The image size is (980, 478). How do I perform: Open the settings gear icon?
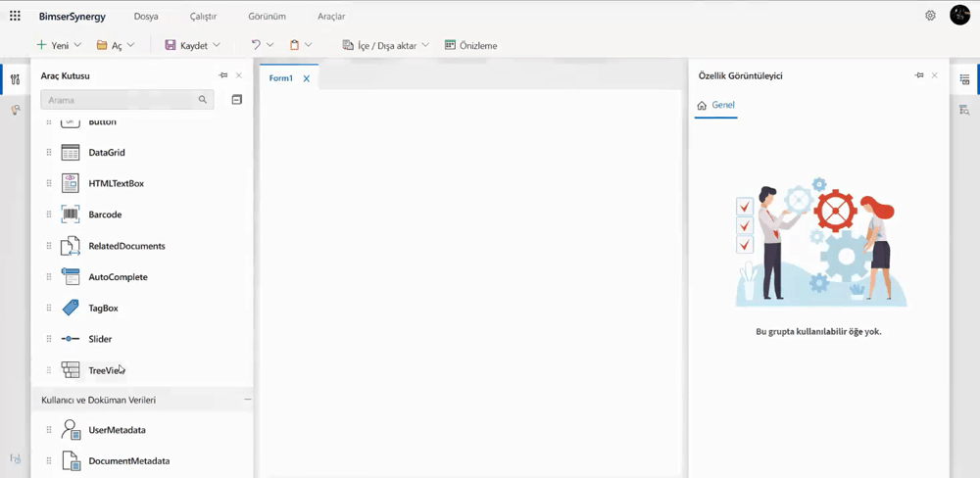tap(930, 16)
